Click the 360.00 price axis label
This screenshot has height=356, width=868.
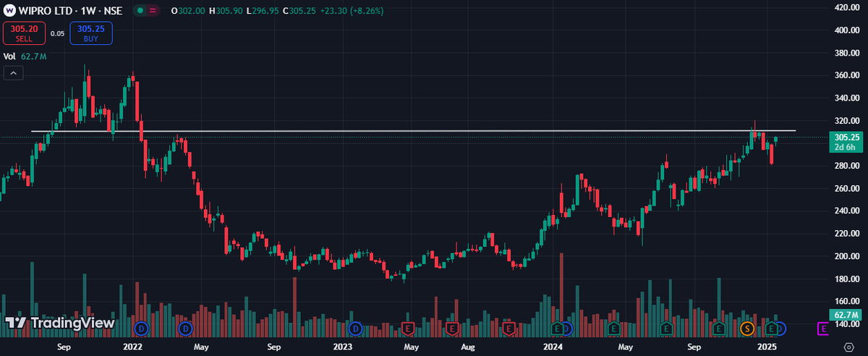click(846, 75)
